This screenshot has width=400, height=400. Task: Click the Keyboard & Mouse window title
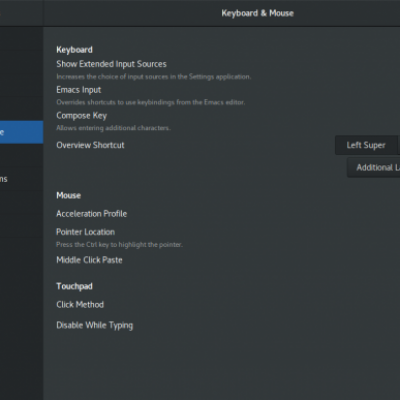[x=258, y=13]
